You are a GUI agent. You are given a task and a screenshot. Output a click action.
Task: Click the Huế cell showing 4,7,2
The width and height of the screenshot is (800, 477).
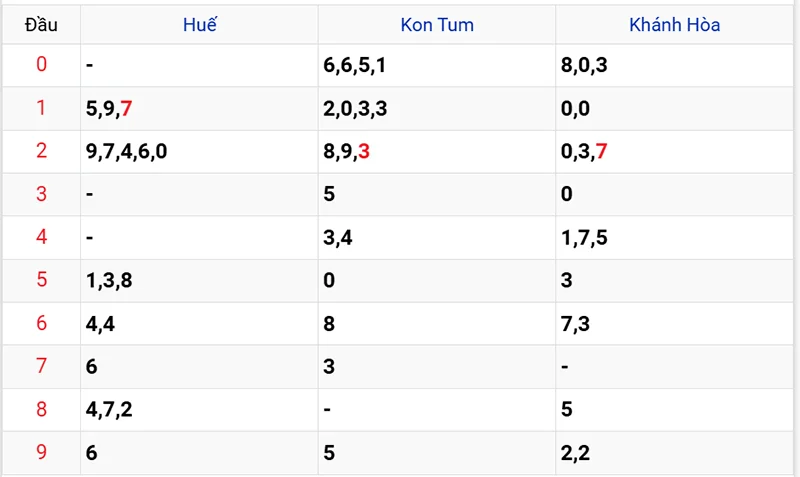tap(110, 410)
